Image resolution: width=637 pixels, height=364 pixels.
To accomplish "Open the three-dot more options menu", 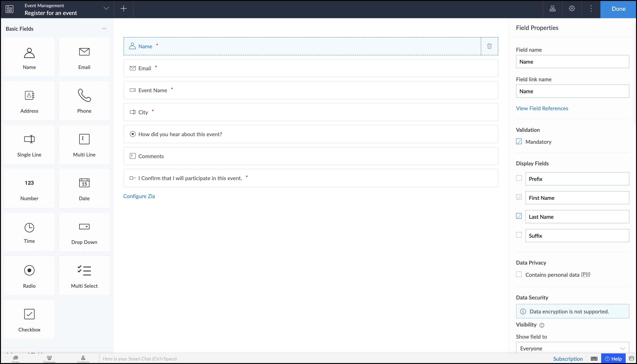I will click(x=591, y=9).
